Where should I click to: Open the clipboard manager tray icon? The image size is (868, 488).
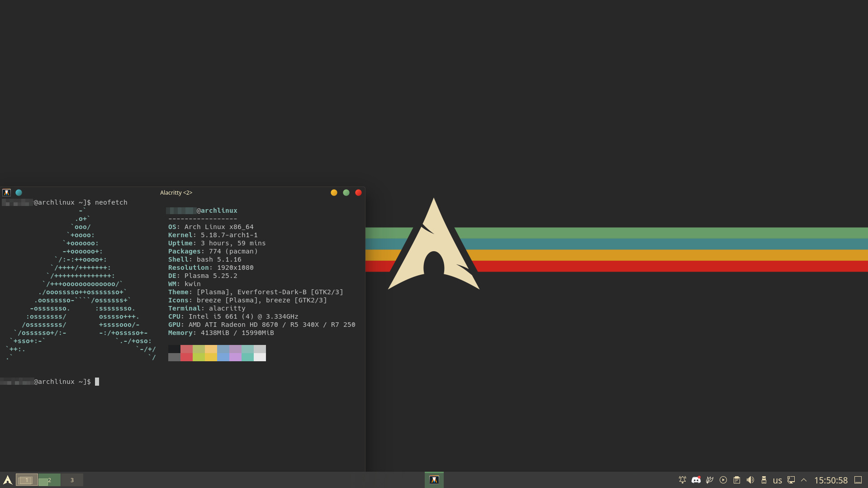point(737,480)
